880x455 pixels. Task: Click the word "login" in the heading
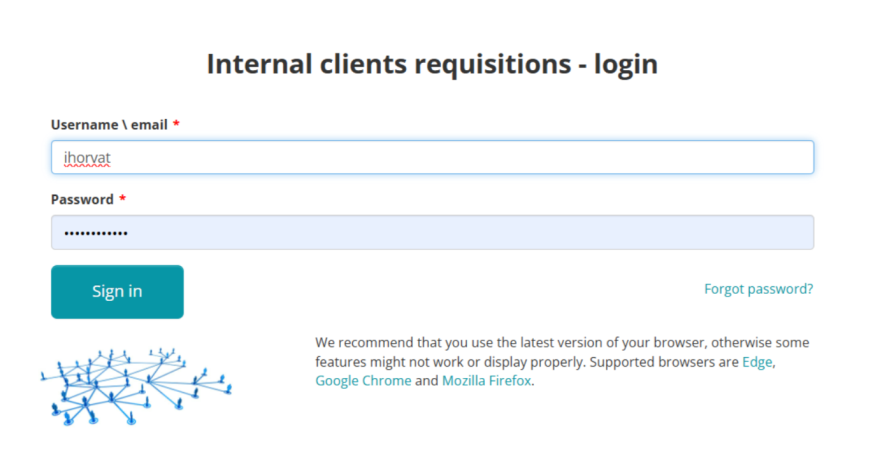[x=625, y=64]
